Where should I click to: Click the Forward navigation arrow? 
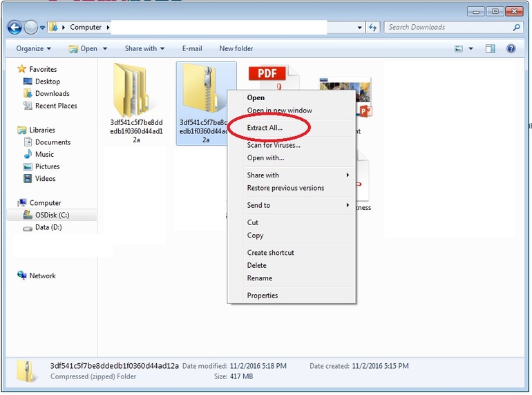pos(31,28)
